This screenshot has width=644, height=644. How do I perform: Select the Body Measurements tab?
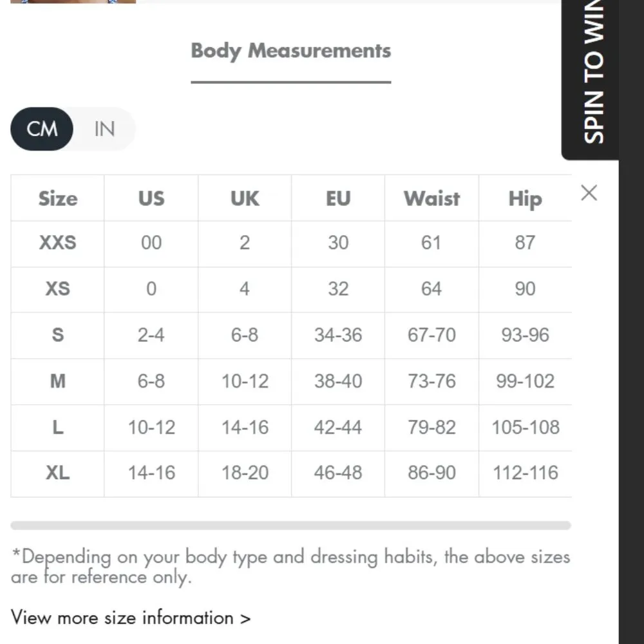pyautogui.click(x=290, y=51)
